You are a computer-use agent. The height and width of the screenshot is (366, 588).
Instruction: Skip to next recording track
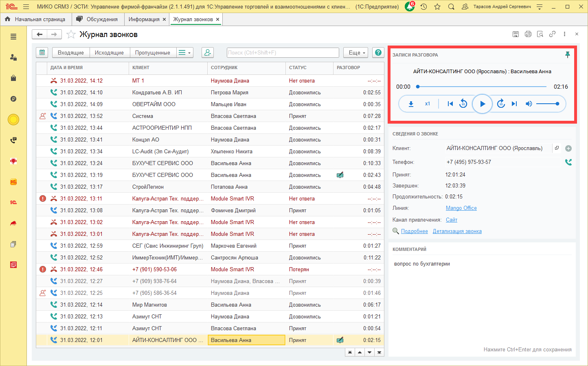coord(514,104)
